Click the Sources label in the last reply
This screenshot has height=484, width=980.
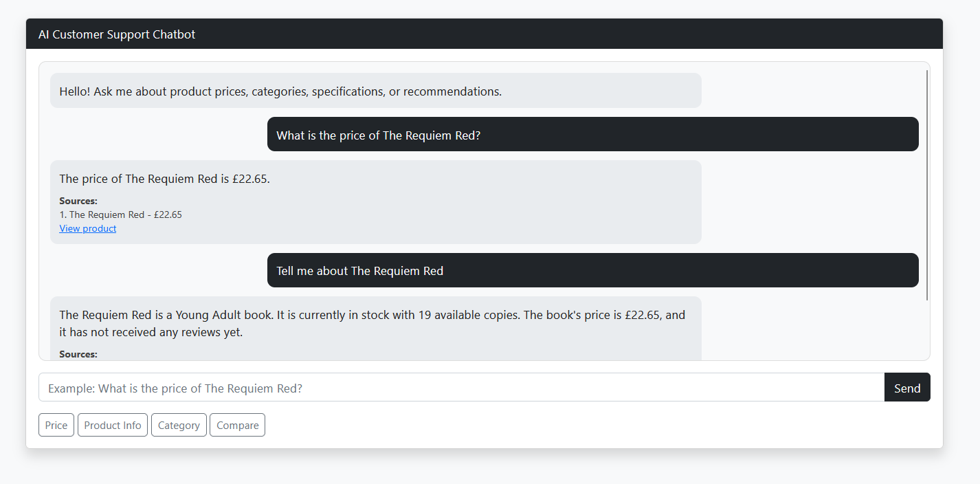(x=78, y=354)
